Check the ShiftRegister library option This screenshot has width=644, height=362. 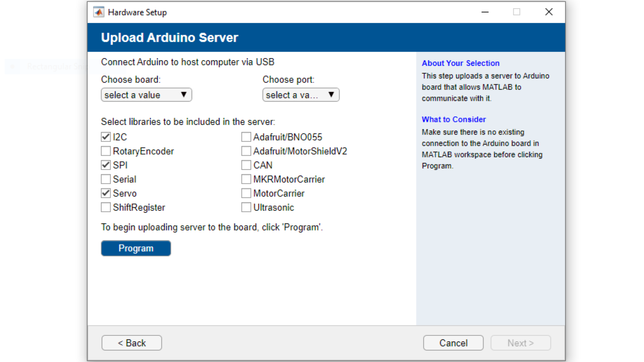[106, 207]
